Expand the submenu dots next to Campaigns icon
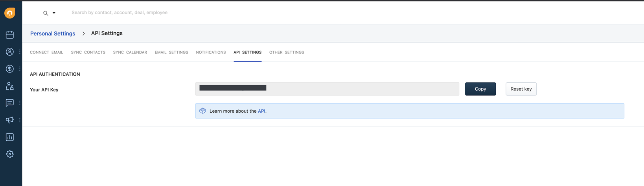Viewport: 644px width, 186px height. [20, 120]
